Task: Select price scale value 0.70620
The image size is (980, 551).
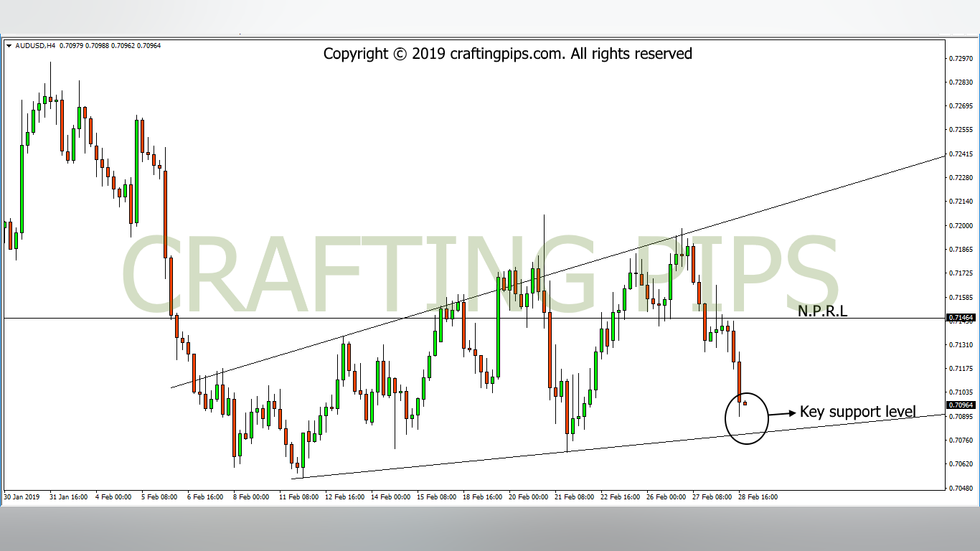Action: click(x=963, y=464)
